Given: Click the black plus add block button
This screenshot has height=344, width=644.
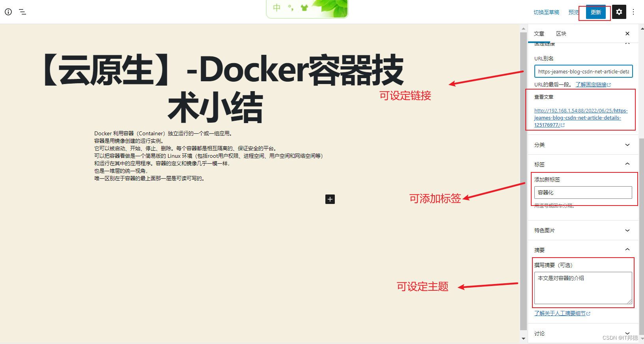Looking at the screenshot, I should pos(330,199).
